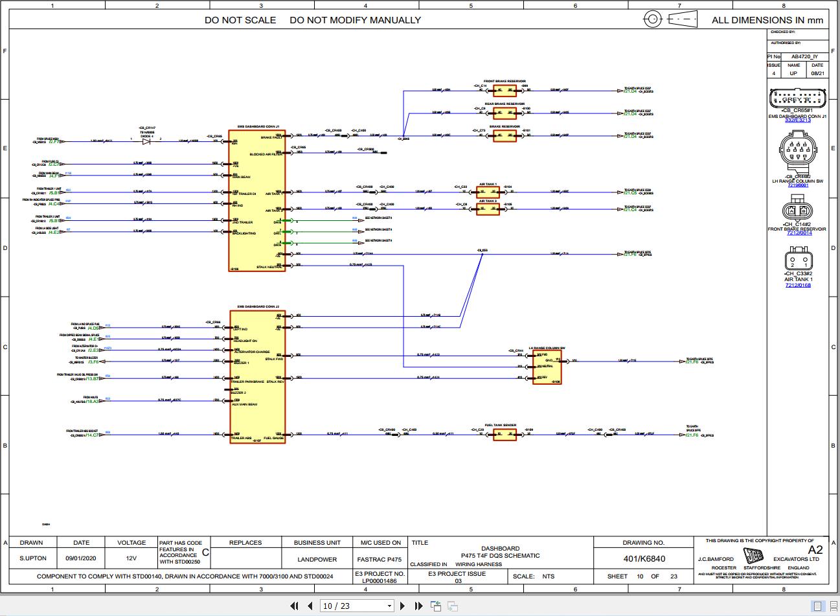This screenshot has height=616, width=840.
Task: Select the previous view navigation icon
Action: click(x=435, y=604)
